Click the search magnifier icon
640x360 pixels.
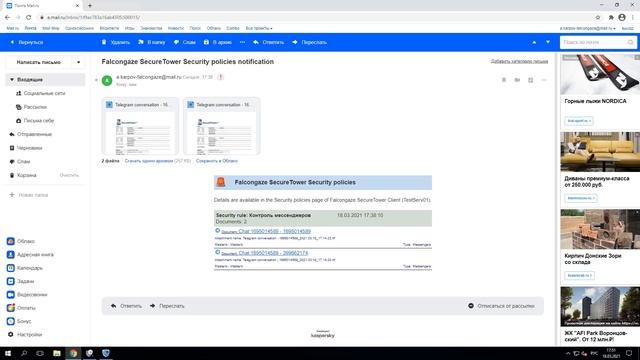point(631,42)
